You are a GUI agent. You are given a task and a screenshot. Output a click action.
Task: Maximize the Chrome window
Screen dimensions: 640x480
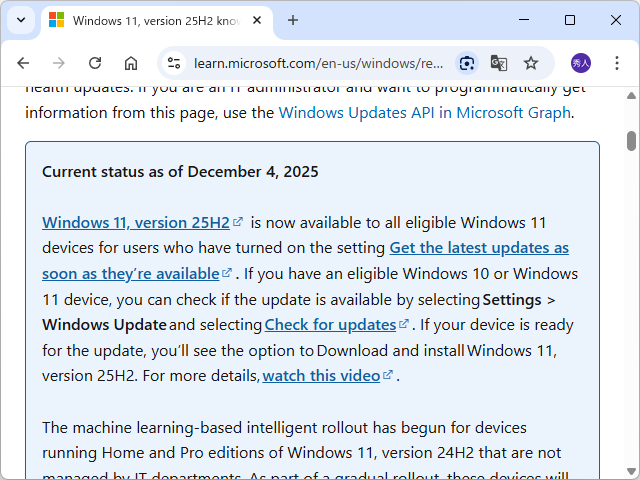570,20
